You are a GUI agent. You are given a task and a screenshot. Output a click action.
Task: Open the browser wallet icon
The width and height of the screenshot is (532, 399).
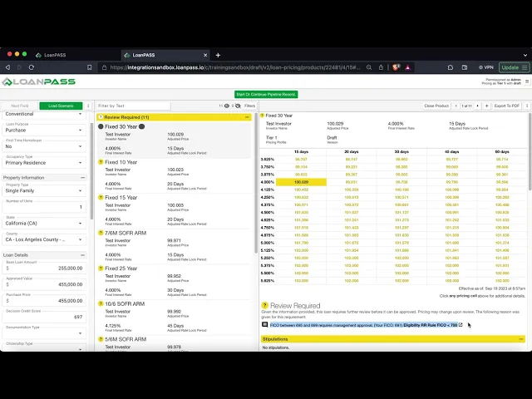pyautogui.click(x=465, y=67)
